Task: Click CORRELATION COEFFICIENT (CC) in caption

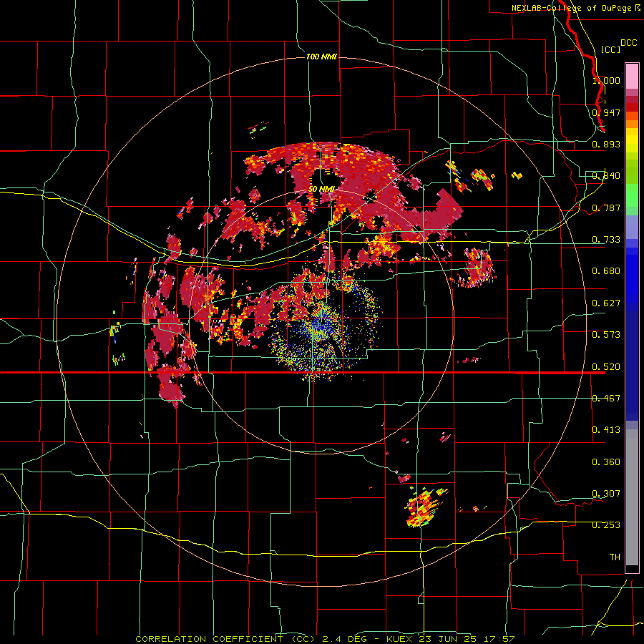Action: (x=225, y=639)
